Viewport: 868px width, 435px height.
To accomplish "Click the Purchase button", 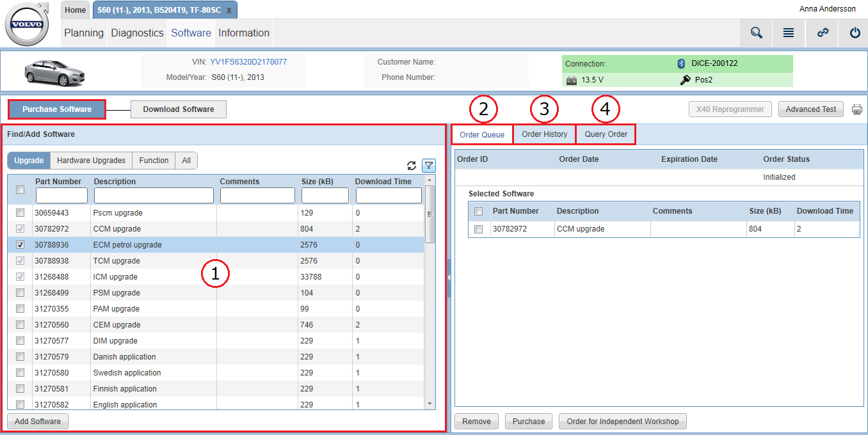I will point(528,421).
